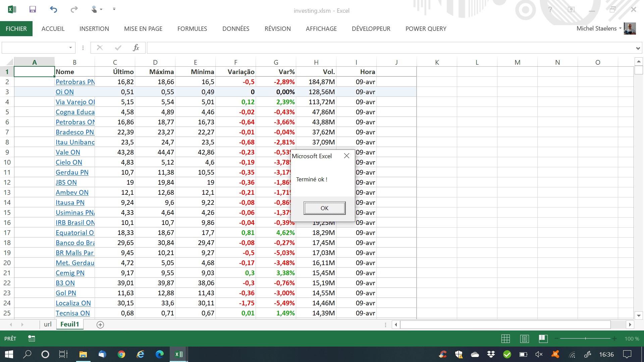Viewport: 644px width, 362px height.
Task: Click the new sheet plus icon
Action: tap(100, 324)
